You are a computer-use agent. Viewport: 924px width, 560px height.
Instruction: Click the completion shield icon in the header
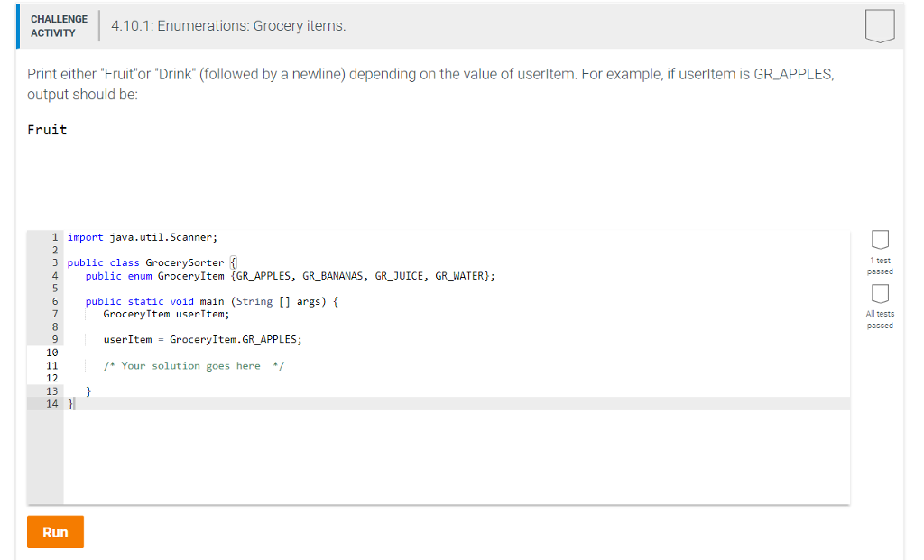click(880, 26)
